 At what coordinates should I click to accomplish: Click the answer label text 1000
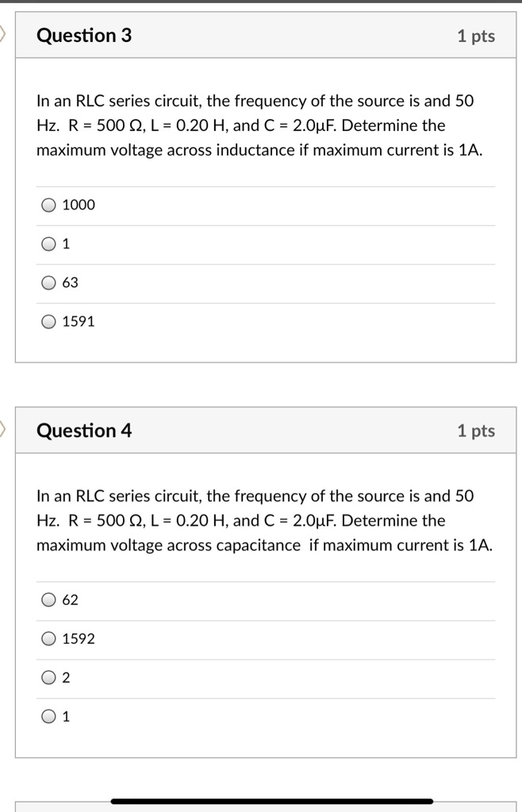click(x=79, y=205)
